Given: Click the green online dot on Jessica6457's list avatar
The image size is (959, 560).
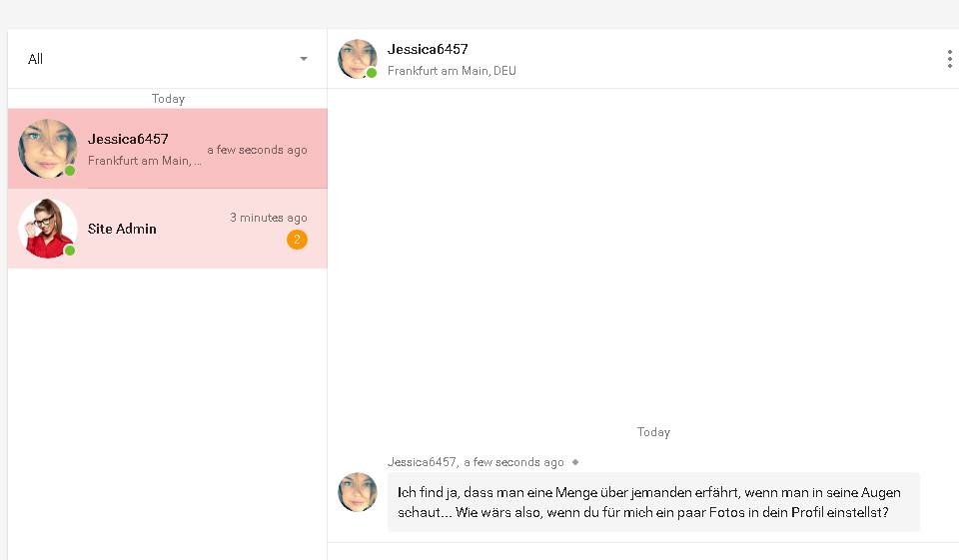Looking at the screenshot, I should (x=70, y=171).
